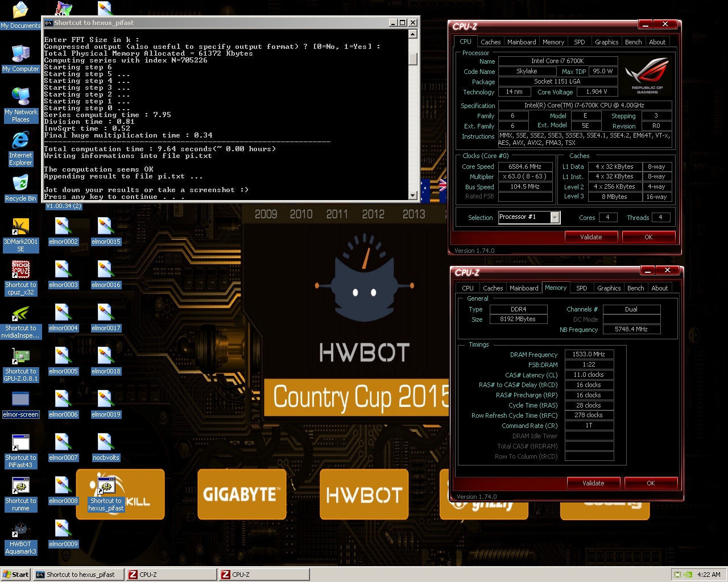Open SPD tab in bottom CPU-Z window
The height and width of the screenshot is (582, 728).
pyautogui.click(x=582, y=288)
